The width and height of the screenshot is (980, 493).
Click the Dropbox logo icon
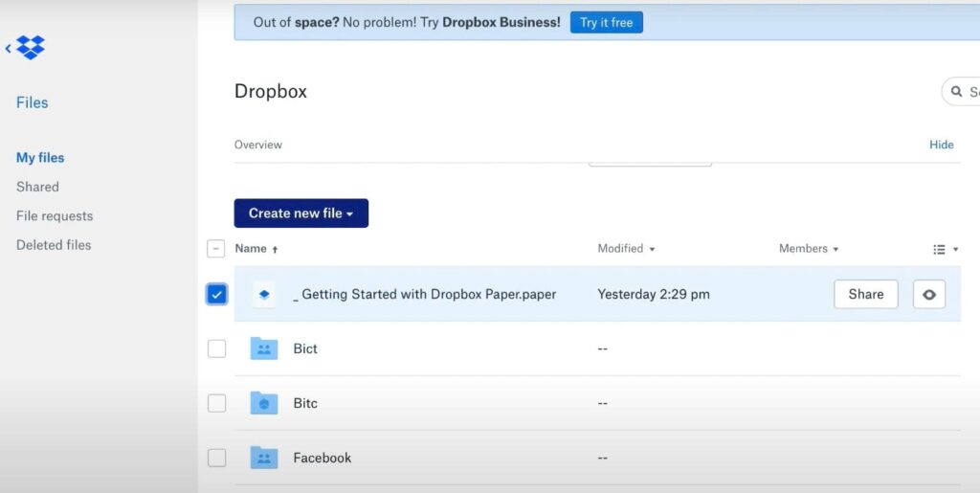coord(31,48)
